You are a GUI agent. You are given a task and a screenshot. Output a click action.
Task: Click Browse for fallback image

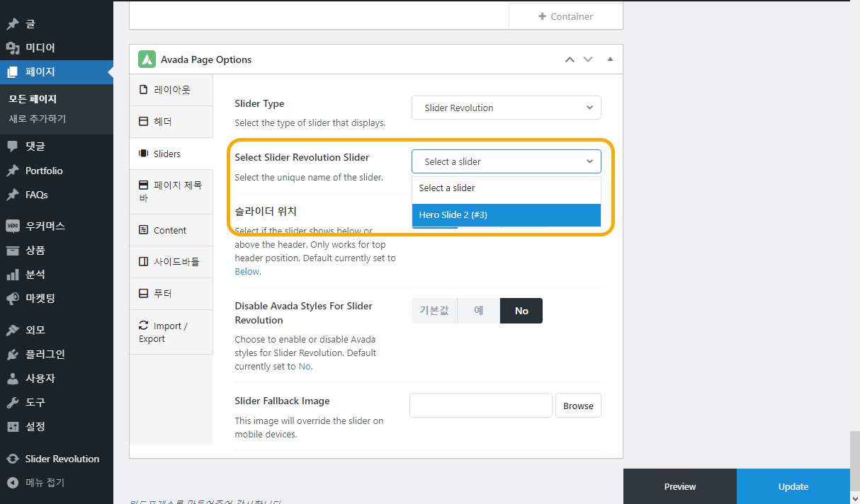pyautogui.click(x=579, y=406)
